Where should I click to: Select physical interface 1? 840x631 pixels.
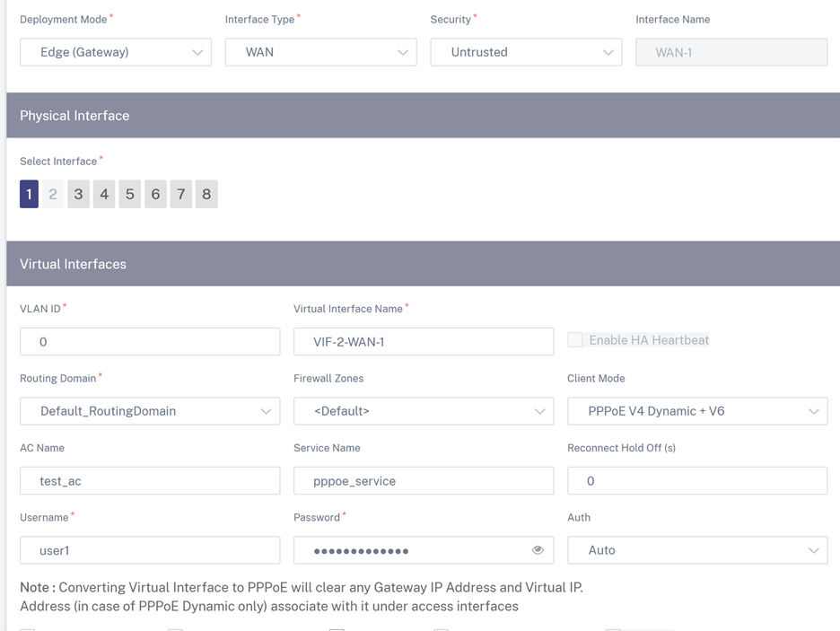click(29, 194)
